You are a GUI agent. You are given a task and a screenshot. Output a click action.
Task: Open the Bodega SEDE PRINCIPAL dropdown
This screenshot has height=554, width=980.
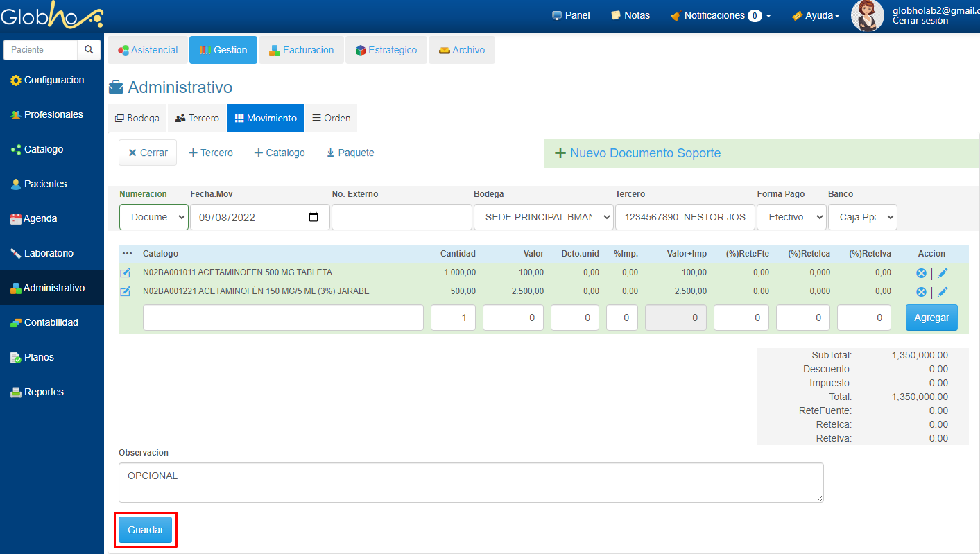coord(543,217)
